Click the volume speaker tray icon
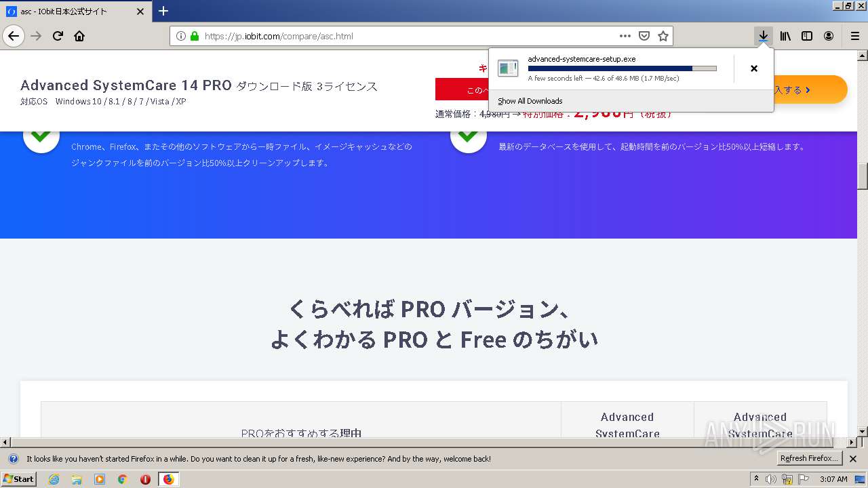 771,479
